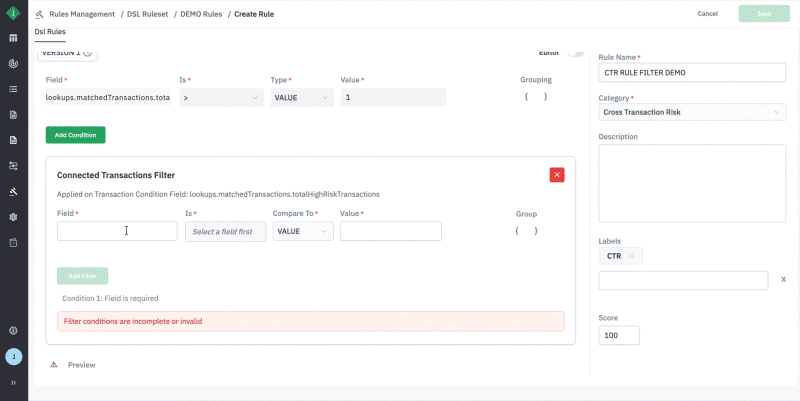Focus the condition Field input lookups.matchedTransactions
This screenshot has height=401, width=800.
click(x=108, y=97)
